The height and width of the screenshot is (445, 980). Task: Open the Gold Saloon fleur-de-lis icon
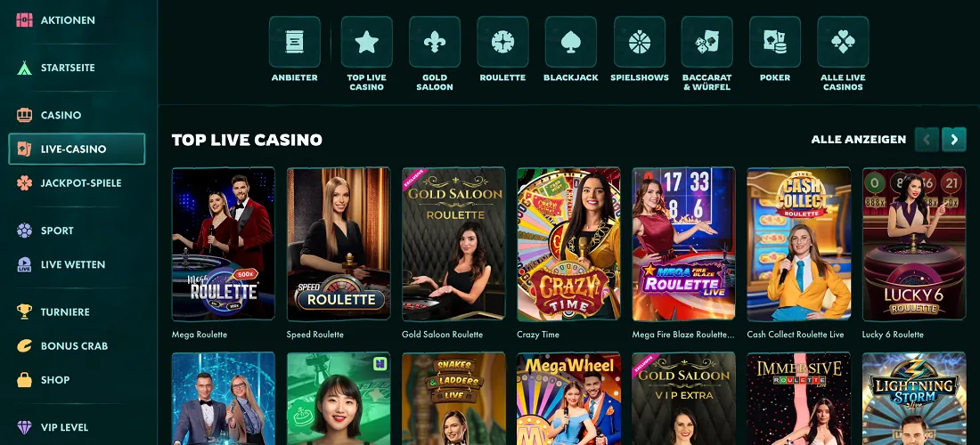pyautogui.click(x=435, y=42)
